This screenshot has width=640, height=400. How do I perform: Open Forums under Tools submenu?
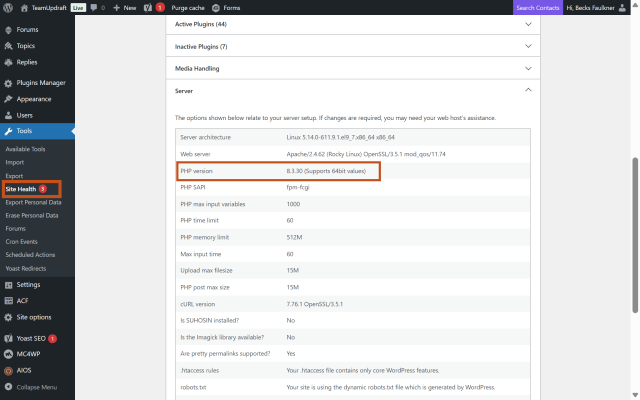tap(16, 229)
